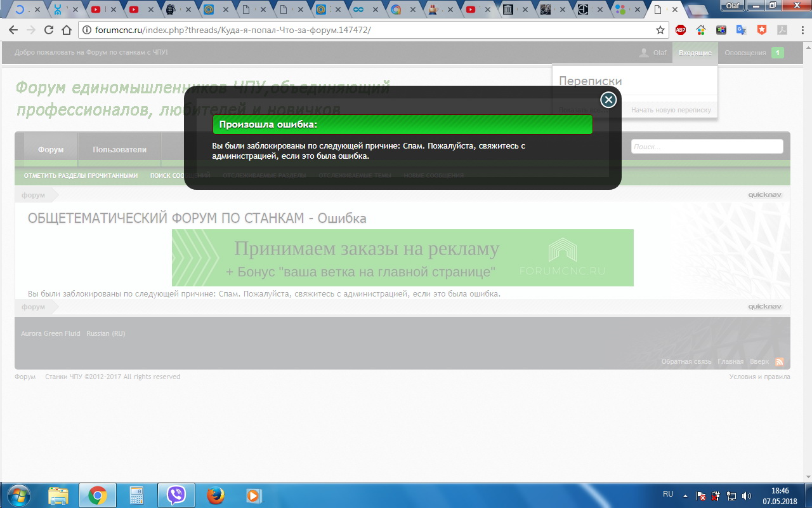Open the Форум navigation tab
The image size is (812, 508).
(x=51, y=150)
